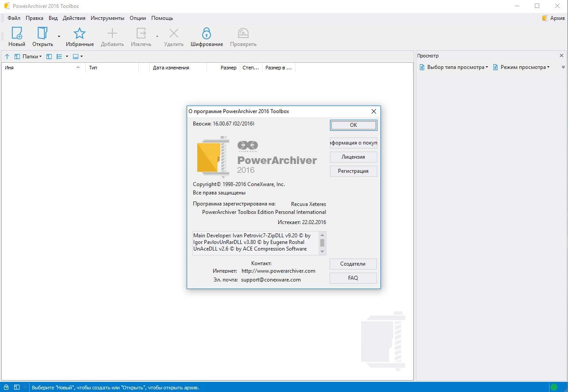Click the support@conexware.com email link
The width and height of the screenshot is (568, 392).
pyautogui.click(x=271, y=280)
